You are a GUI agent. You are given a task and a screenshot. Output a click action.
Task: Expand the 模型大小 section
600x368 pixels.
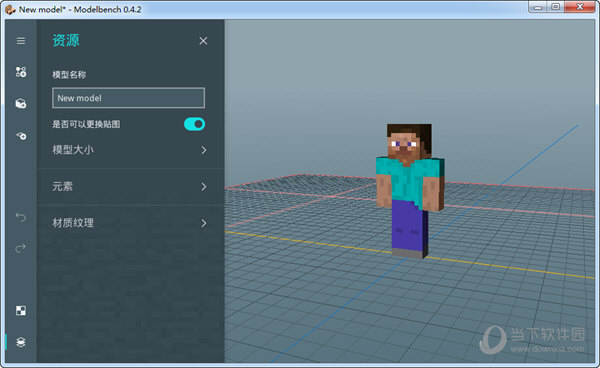tap(130, 150)
